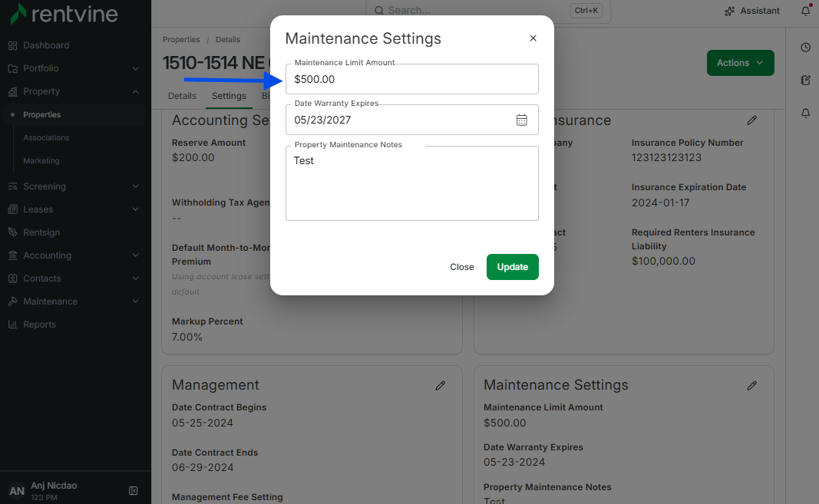The width and height of the screenshot is (819, 504).
Task: Open the Date Warranty Expires calendar picker
Action: [521, 120]
